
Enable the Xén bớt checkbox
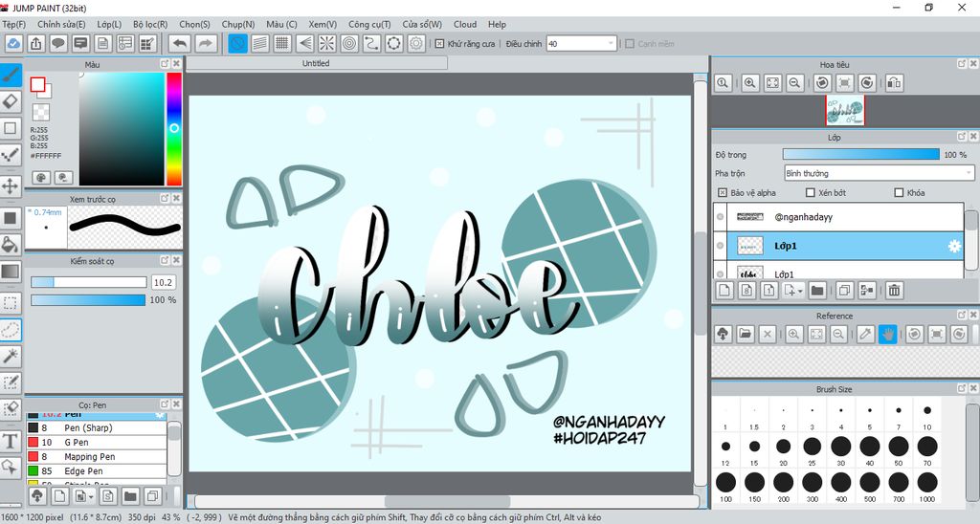811,192
